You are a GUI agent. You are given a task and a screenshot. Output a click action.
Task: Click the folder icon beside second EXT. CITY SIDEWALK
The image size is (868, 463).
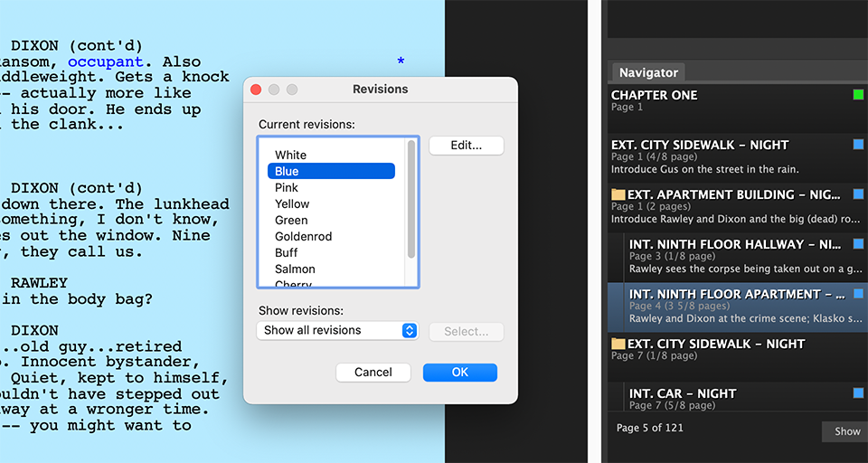[618, 344]
